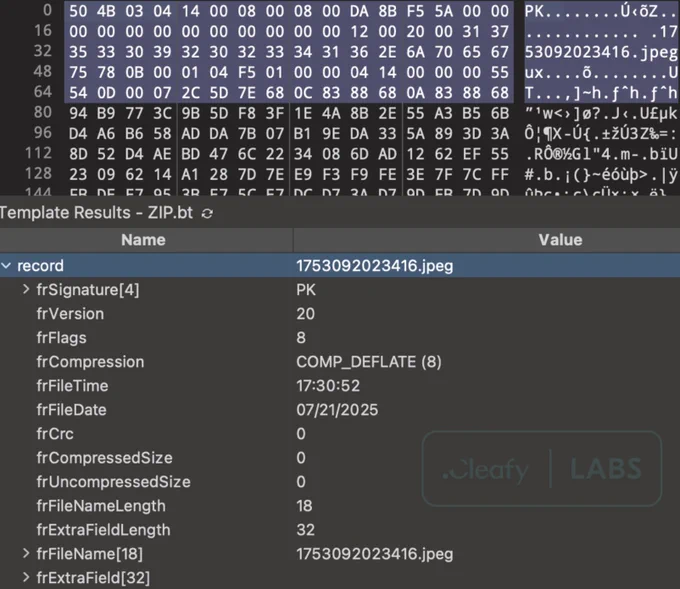Click hex offset 32 row label
Screen dimensions: 680x589
point(43,51)
